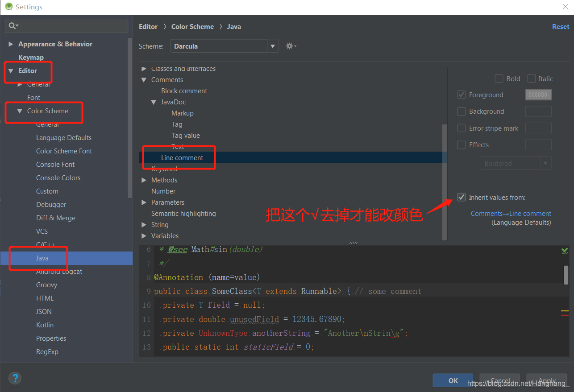This screenshot has height=392, width=574.
Task: Click the Android Studio logo in title bar
Action: 8,7
